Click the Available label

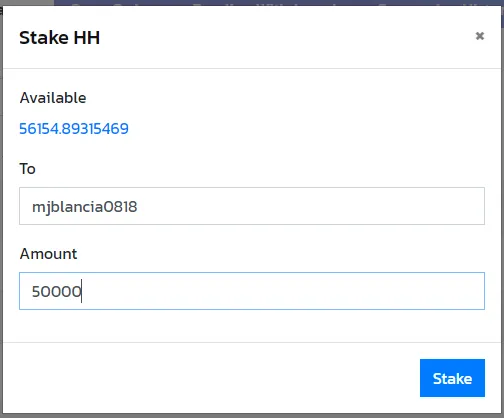[x=53, y=98]
